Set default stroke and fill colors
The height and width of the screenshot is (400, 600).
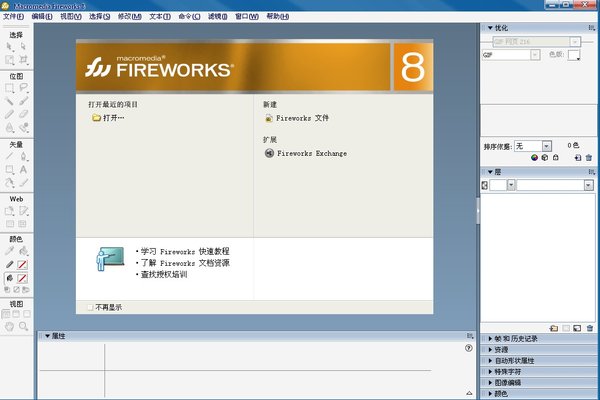7,290
